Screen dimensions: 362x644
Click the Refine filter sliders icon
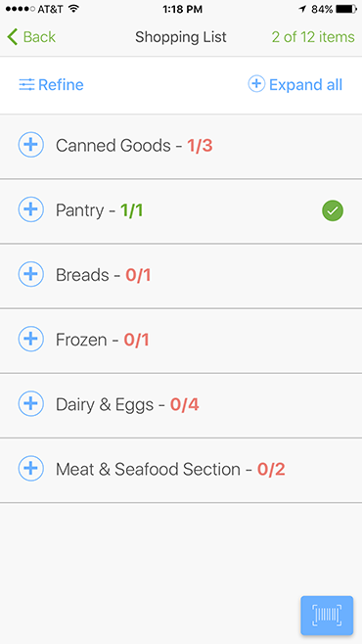pos(26,85)
